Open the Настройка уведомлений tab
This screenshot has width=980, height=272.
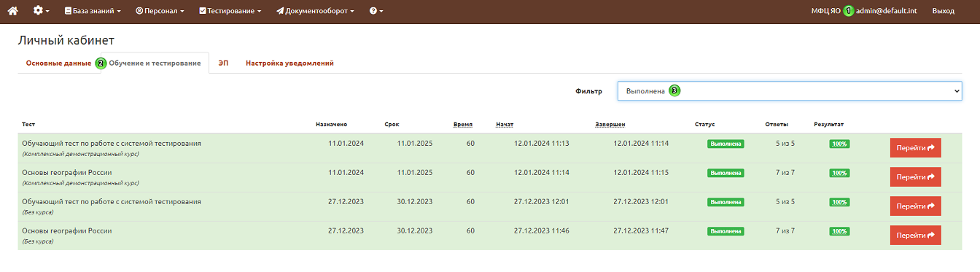click(289, 63)
